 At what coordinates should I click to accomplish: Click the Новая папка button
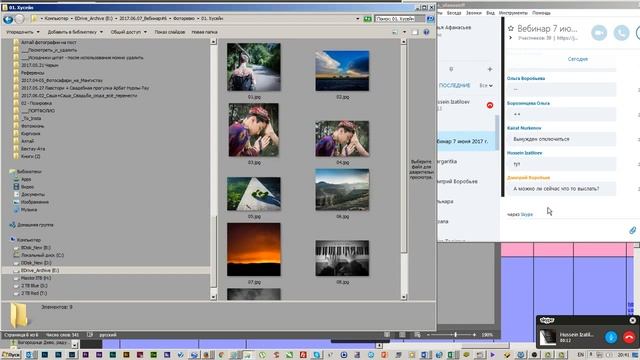point(204,32)
